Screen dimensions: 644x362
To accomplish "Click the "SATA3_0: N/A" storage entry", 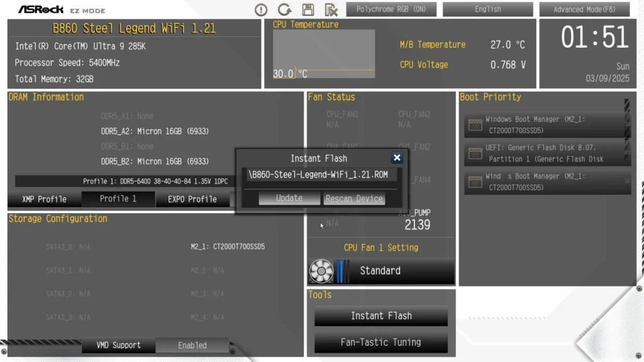I will (68, 246).
